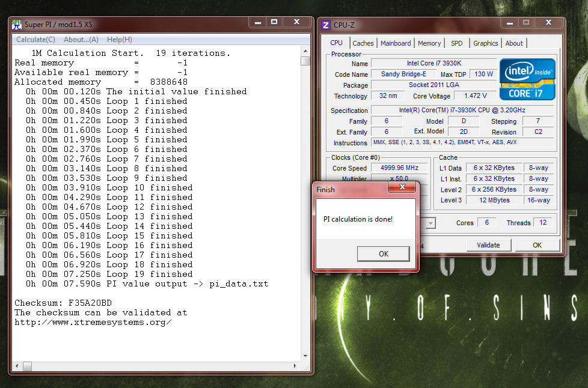Click the CPU-Z purple Z title icon
The image size is (588, 388).
coord(326,25)
